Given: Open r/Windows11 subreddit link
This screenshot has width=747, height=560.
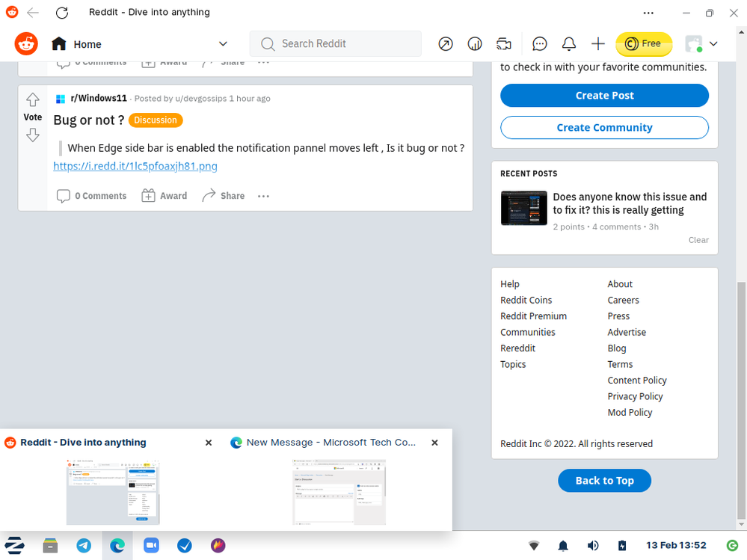Looking at the screenshot, I should pyautogui.click(x=99, y=98).
